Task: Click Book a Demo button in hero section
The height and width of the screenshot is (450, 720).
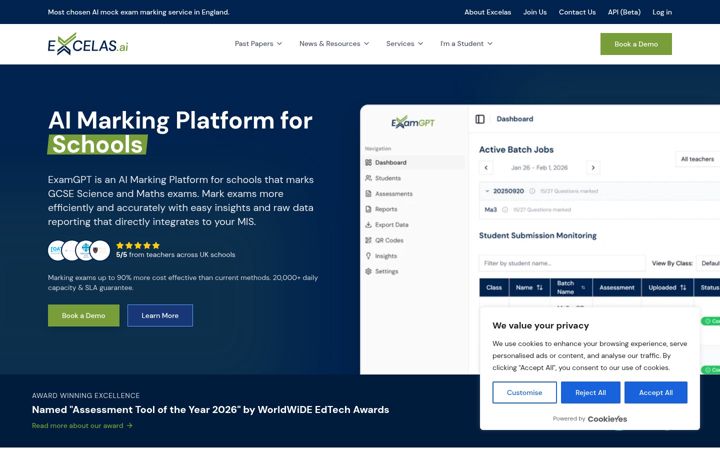Action: 84,316
